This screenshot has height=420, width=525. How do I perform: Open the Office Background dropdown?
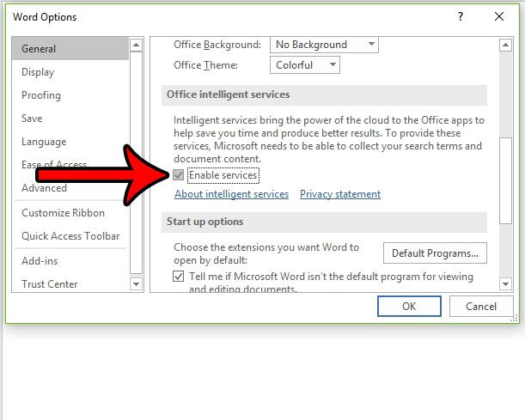pos(324,45)
